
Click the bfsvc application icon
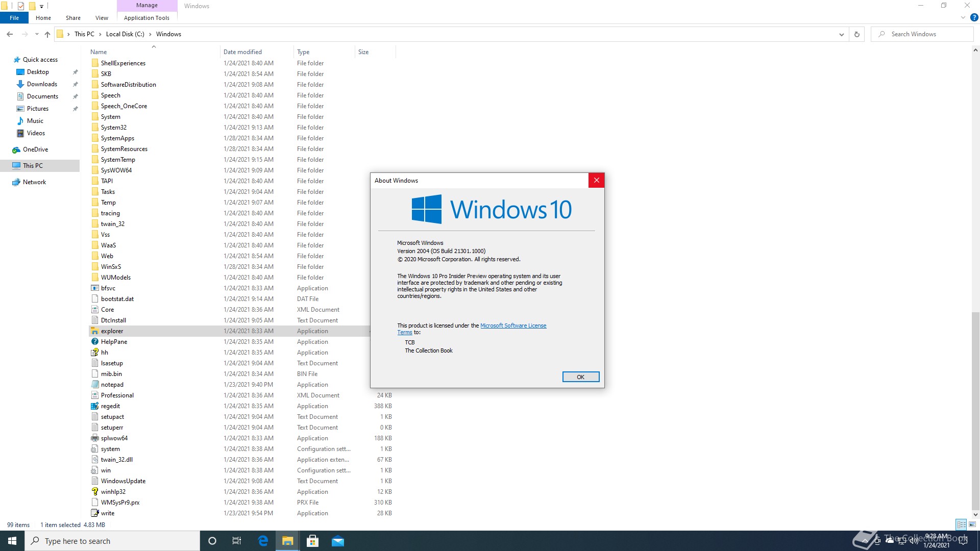(x=94, y=288)
